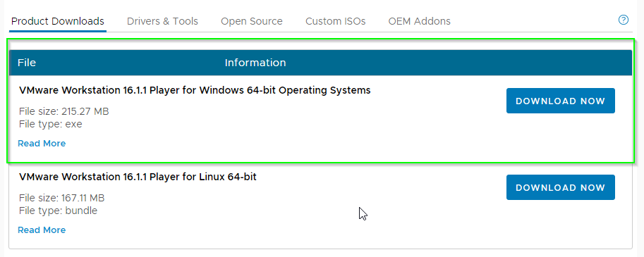
Task: View the OEM Addons tab
Action: pos(419,21)
